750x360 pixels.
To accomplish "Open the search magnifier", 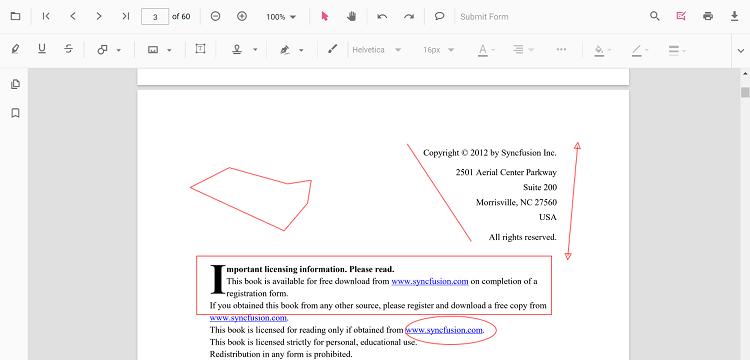I will tap(655, 16).
